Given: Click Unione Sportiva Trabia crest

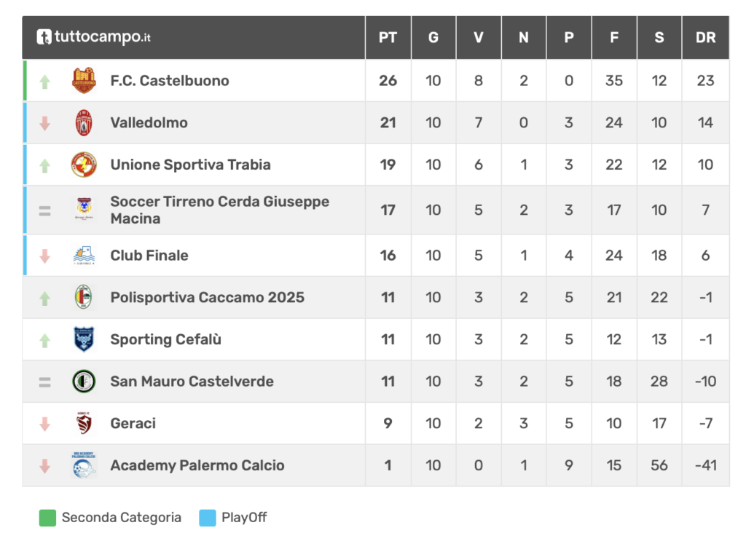Looking at the screenshot, I should click(84, 165).
